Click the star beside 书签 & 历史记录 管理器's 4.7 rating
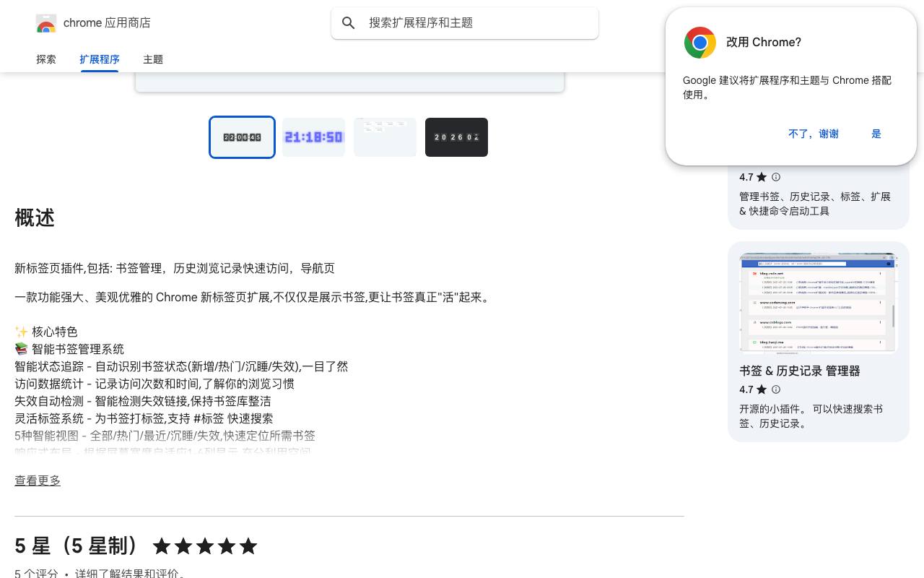 (x=762, y=389)
